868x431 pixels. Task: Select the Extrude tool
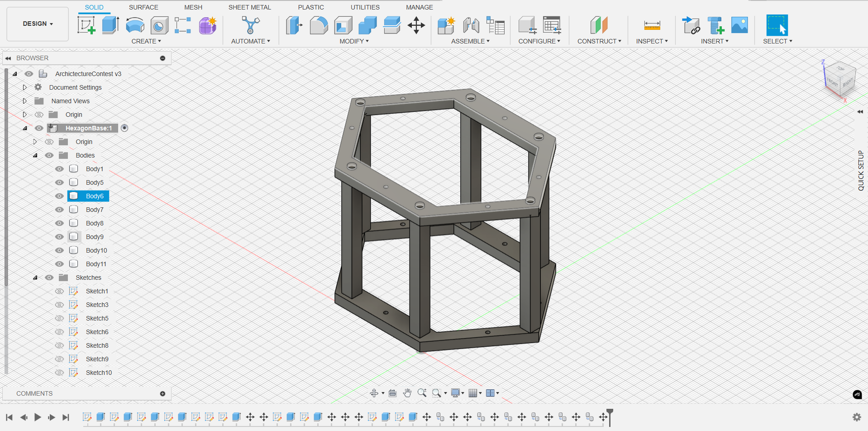coord(110,25)
